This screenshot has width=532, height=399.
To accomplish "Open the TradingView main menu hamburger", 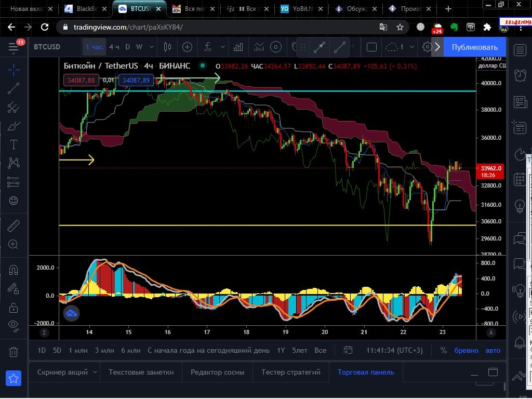I will pyautogui.click(x=14, y=47).
